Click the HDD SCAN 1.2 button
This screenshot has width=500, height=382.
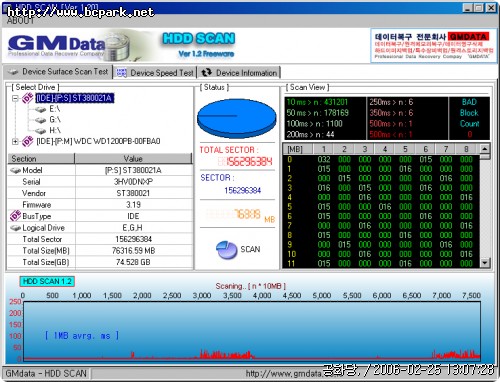[x=47, y=281]
